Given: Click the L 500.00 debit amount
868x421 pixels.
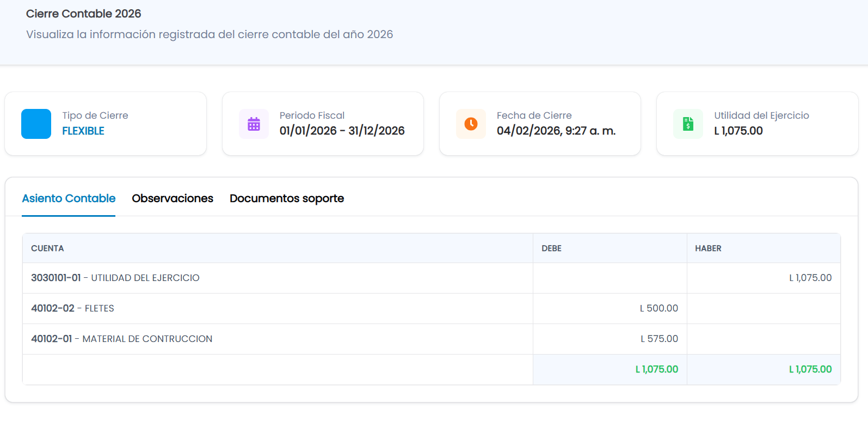Looking at the screenshot, I should (658, 308).
